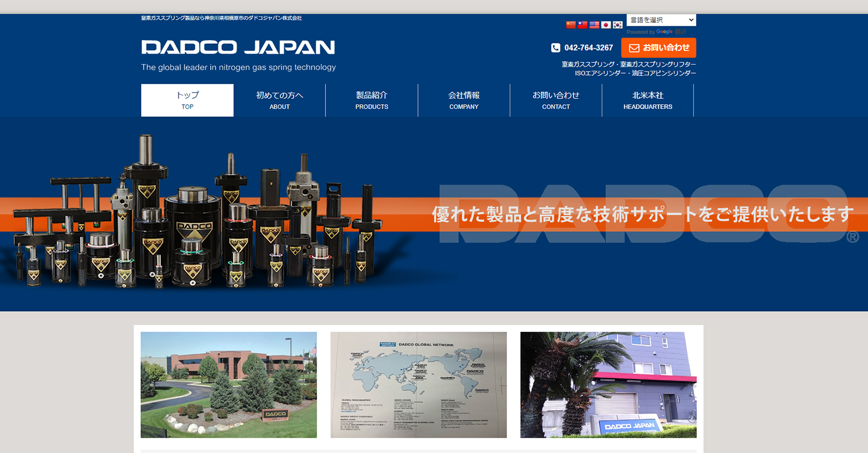
Task: Click the DADCO JAPAN logo
Action: tap(238, 48)
